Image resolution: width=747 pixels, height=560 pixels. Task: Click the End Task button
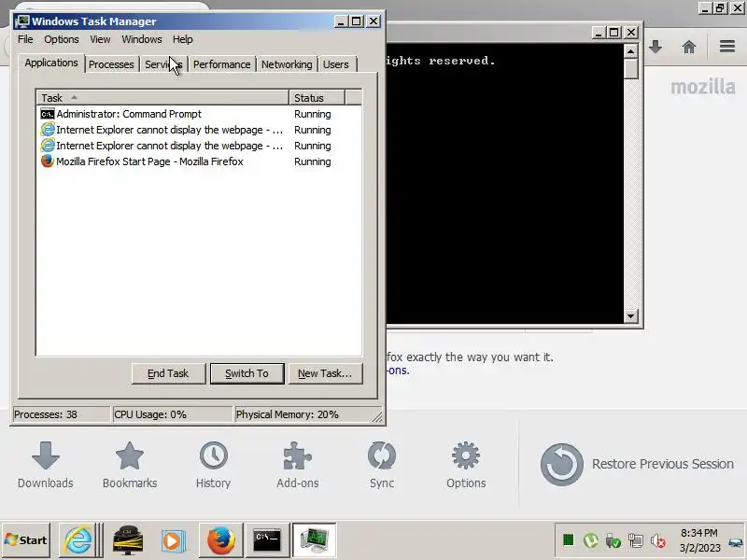[168, 373]
